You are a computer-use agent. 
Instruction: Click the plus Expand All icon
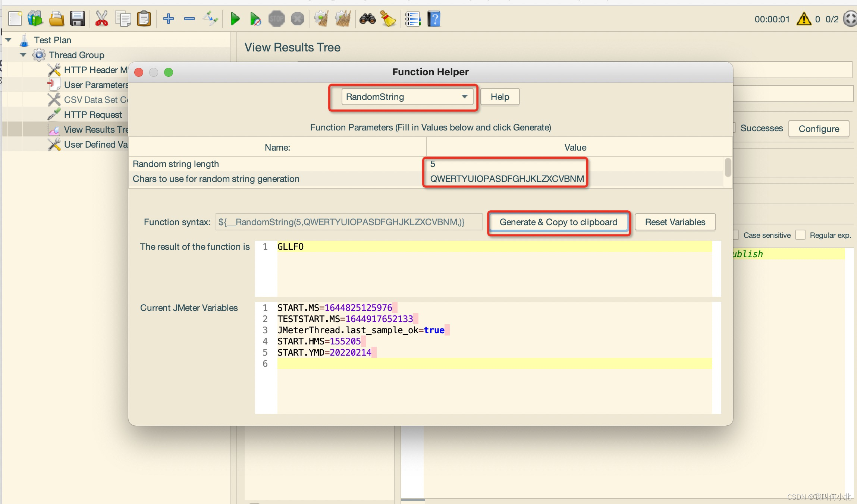(x=169, y=19)
